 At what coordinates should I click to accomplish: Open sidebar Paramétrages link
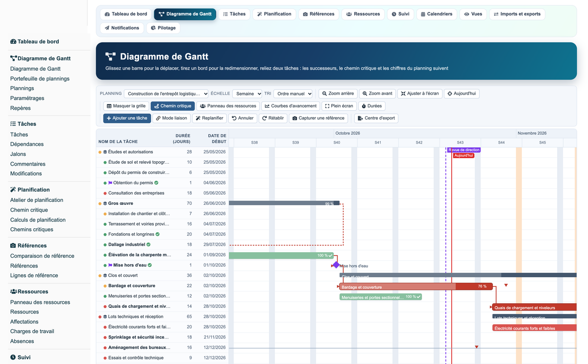27,98
